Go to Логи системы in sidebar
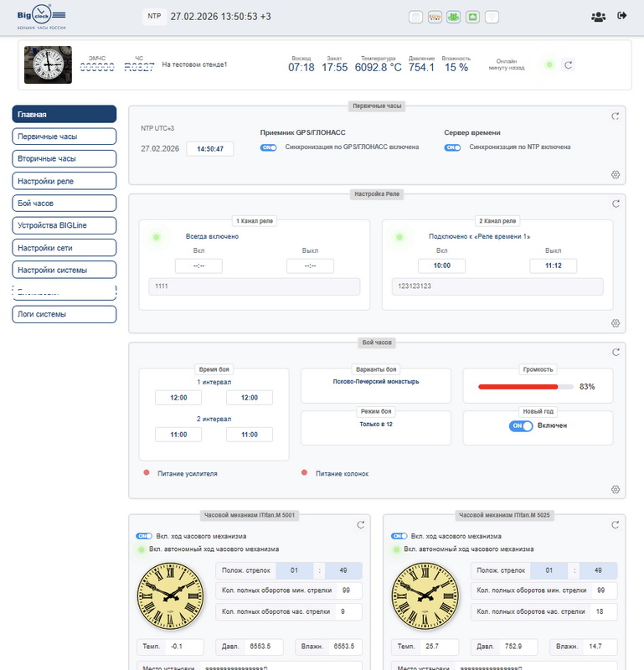Image resolution: width=644 pixels, height=670 pixels. [x=64, y=314]
